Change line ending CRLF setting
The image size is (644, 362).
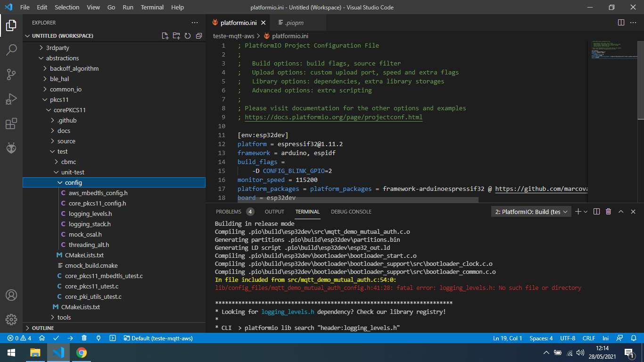(589, 338)
